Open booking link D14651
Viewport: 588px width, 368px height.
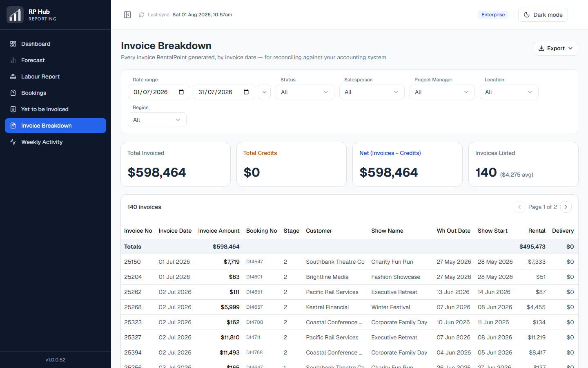click(x=254, y=292)
